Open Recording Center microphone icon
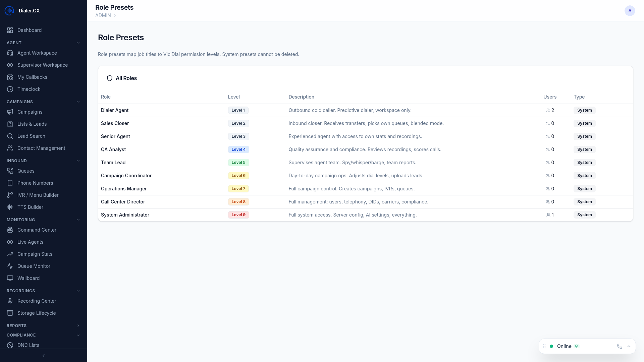644x362 pixels. pyautogui.click(x=10, y=301)
